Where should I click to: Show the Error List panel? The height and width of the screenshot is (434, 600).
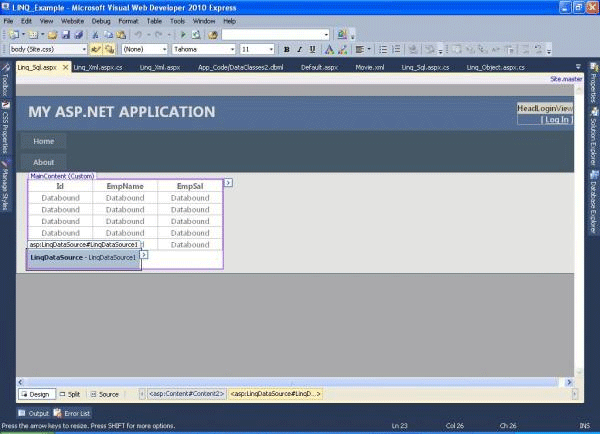[72, 413]
